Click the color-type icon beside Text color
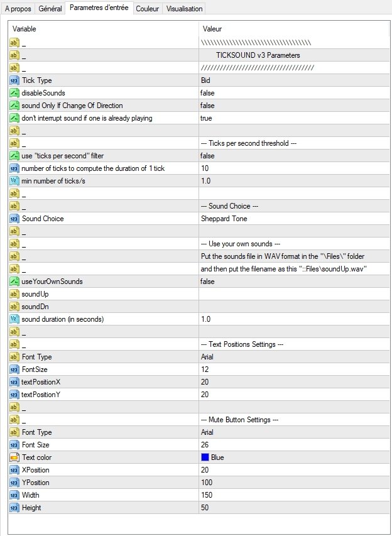The width and height of the screenshot is (392, 536). point(14,457)
